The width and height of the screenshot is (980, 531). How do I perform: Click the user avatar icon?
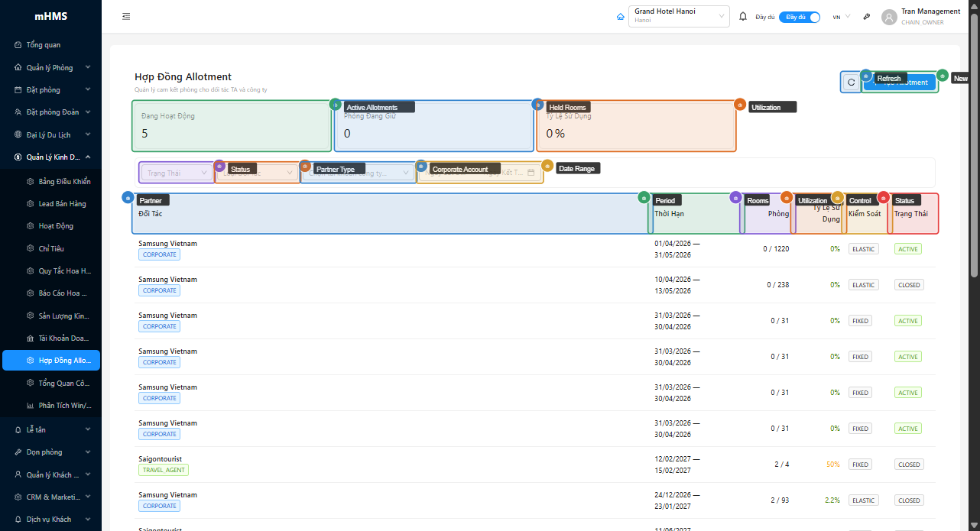point(888,17)
